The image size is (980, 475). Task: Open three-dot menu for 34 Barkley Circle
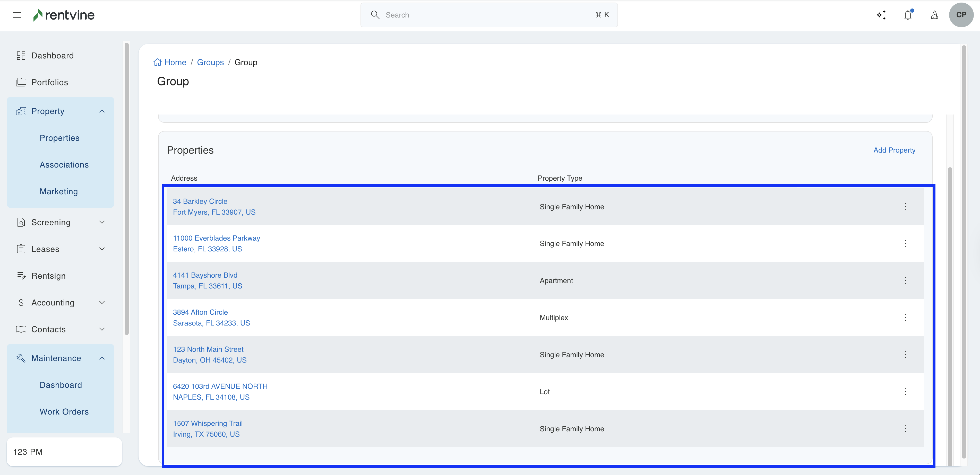coord(905,207)
